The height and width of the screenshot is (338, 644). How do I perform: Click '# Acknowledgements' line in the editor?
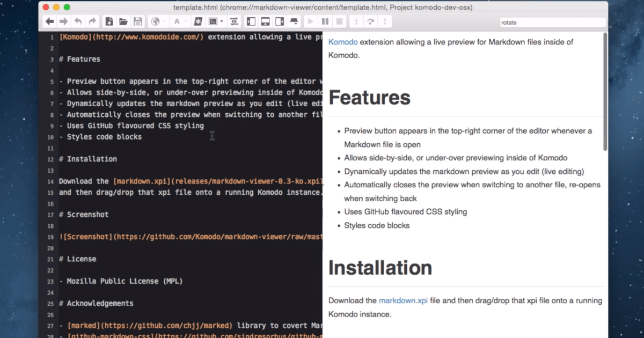[x=96, y=303]
